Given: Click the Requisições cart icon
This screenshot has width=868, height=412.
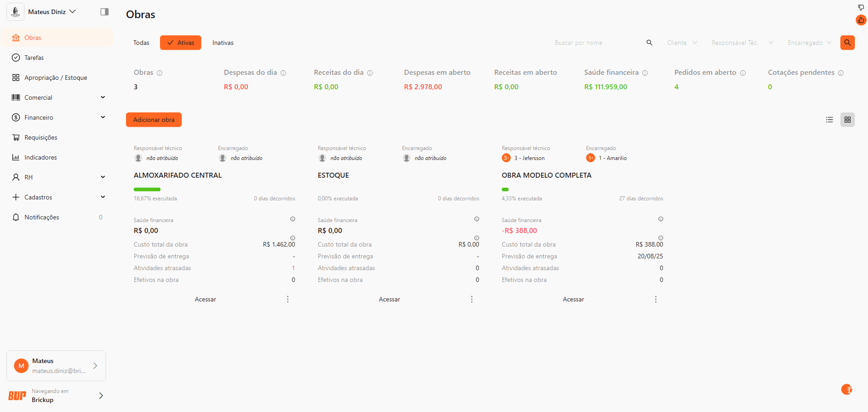Looking at the screenshot, I should pyautogui.click(x=16, y=137).
